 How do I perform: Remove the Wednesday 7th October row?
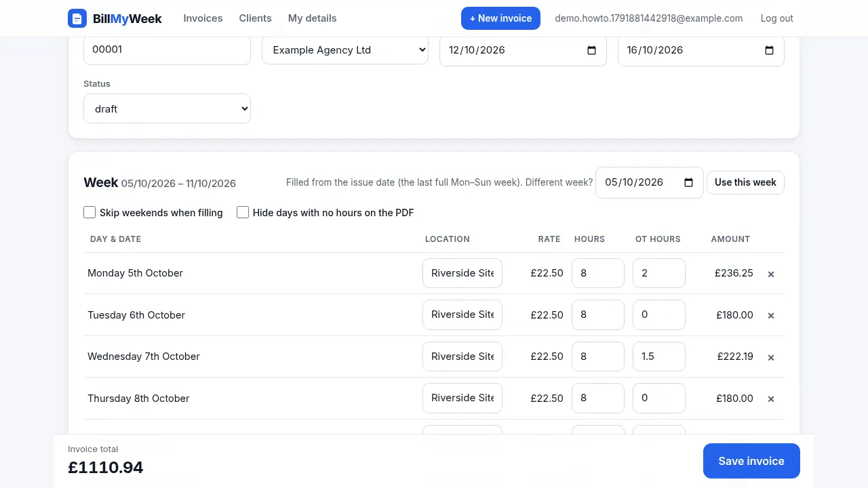[x=771, y=357]
